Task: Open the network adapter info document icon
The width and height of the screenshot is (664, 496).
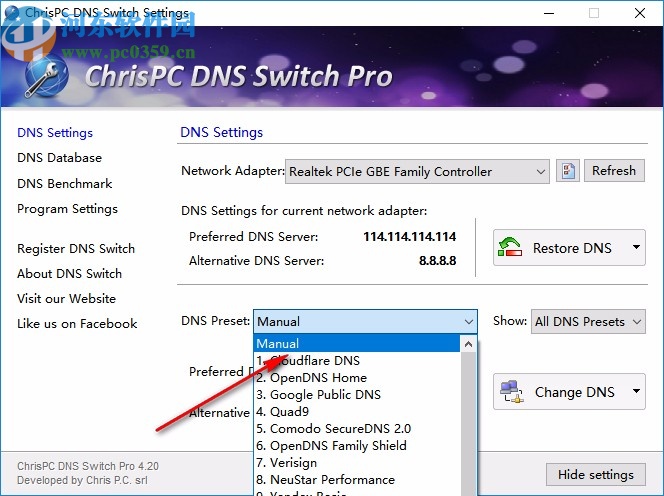Action: pyautogui.click(x=567, y=171)
